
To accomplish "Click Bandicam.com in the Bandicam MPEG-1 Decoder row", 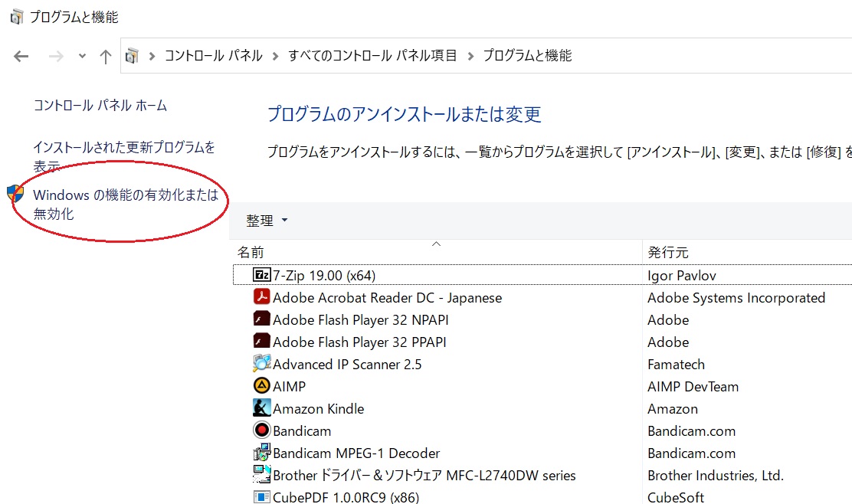I will click(x=691, y=453).
